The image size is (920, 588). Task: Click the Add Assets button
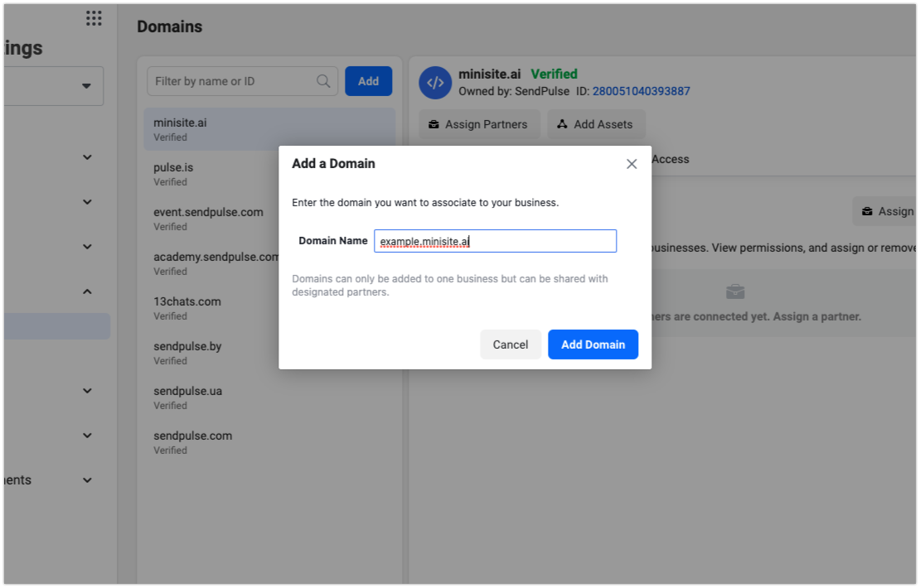[x=596, y=124]
